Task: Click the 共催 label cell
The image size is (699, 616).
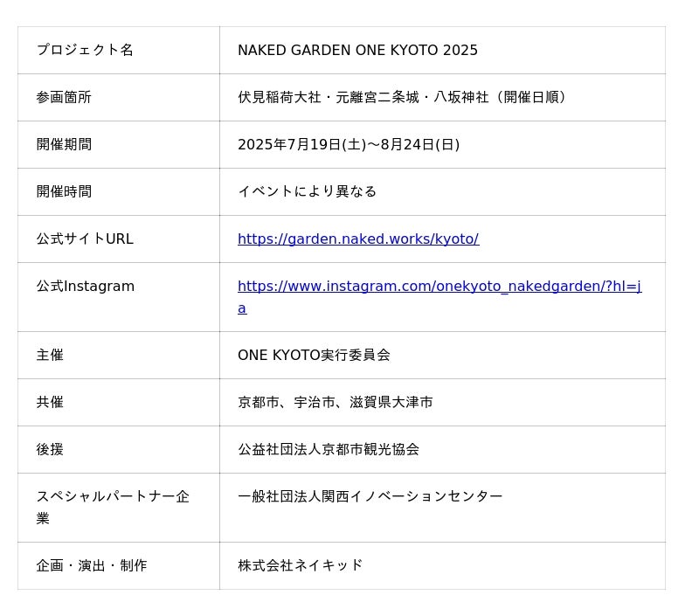Action: [50, 402]
